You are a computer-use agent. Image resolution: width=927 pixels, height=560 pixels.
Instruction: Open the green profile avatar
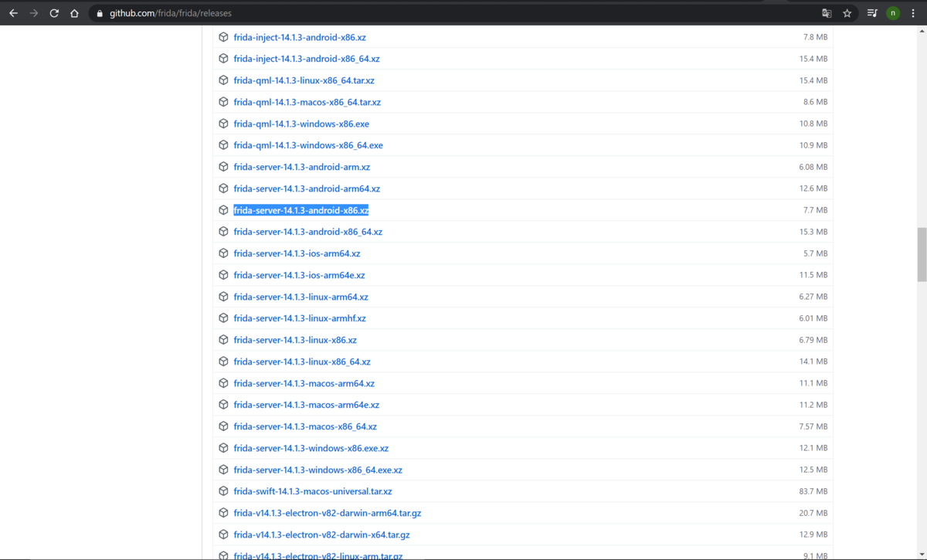(x=893, y=13)
